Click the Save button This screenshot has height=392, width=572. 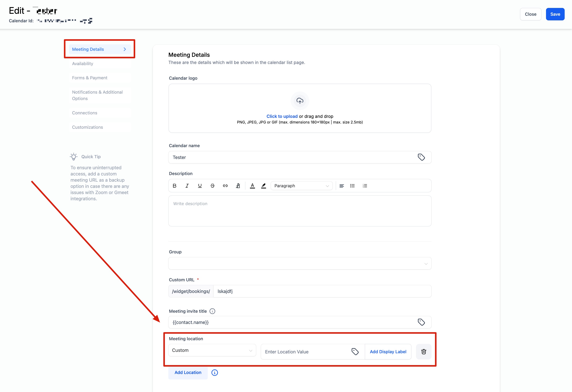555,14
